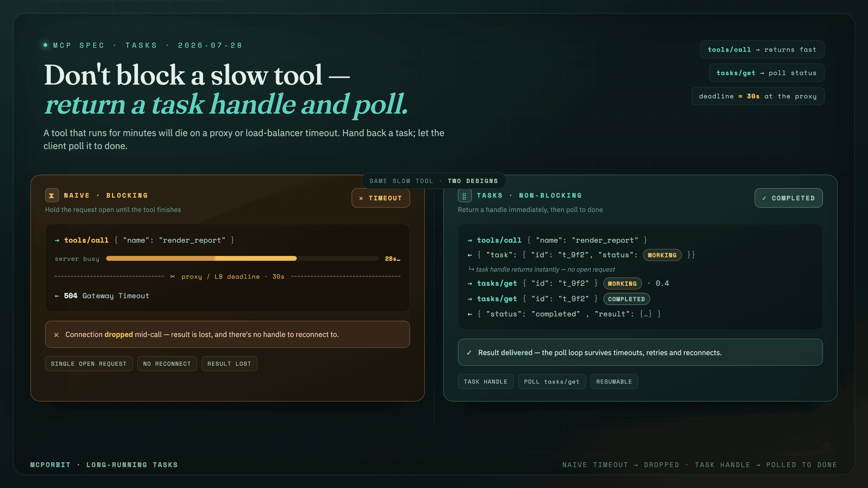
Task: Click the RESULT LOST tag
Action: (229, 363)
